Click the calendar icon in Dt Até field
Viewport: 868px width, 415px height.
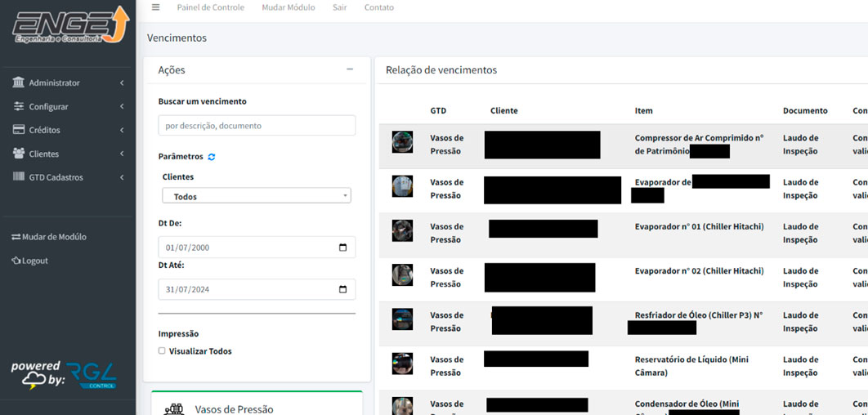point(342,289)
